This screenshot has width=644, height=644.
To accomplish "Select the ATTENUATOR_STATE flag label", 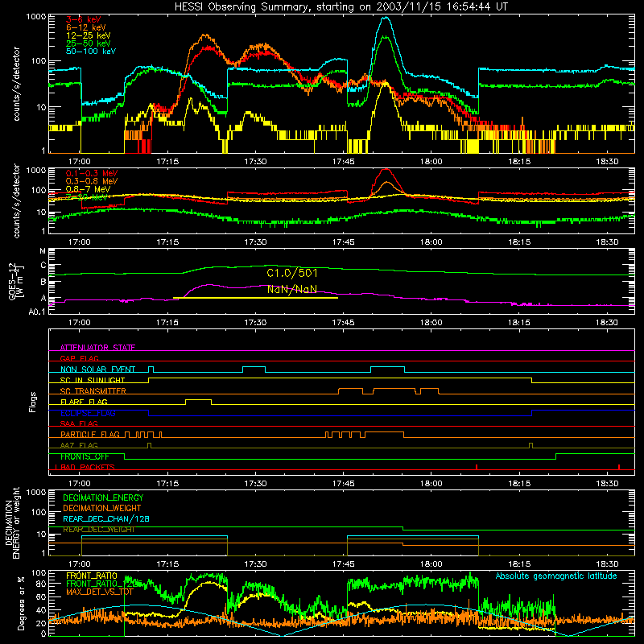I will click(x=97, y=348).
